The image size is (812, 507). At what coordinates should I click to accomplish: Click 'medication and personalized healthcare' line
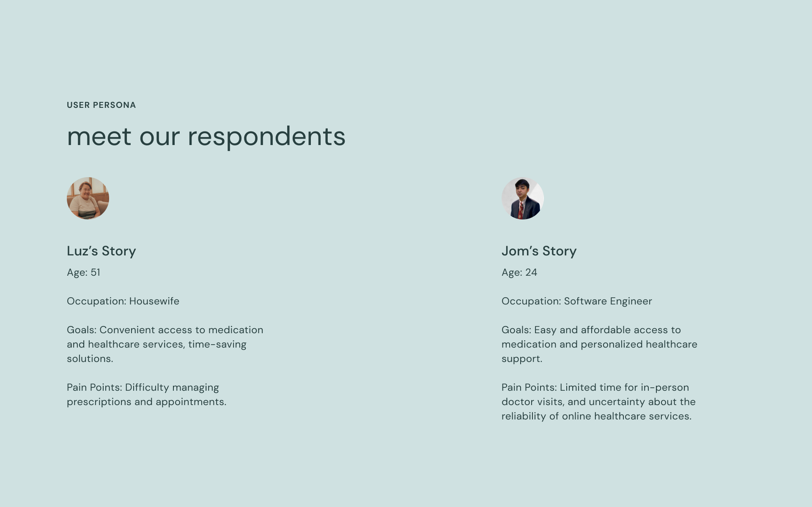(x=599, y=344)
